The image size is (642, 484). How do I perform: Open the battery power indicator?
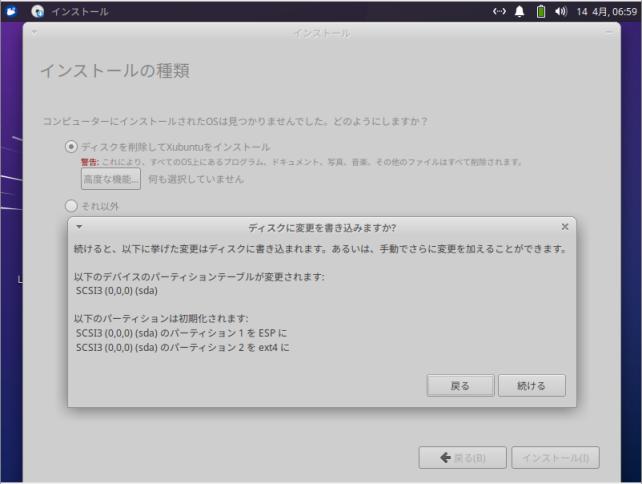point(540,11)
